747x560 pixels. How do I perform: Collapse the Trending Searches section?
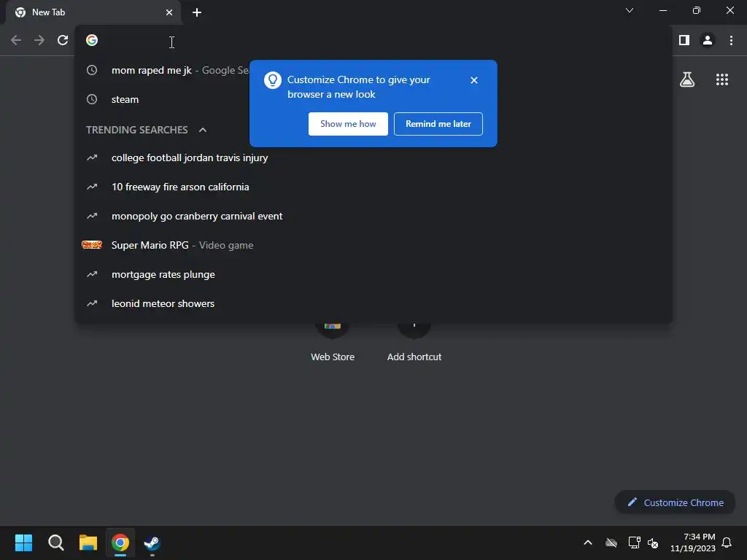pyautogui.click(x=203, y=130)
